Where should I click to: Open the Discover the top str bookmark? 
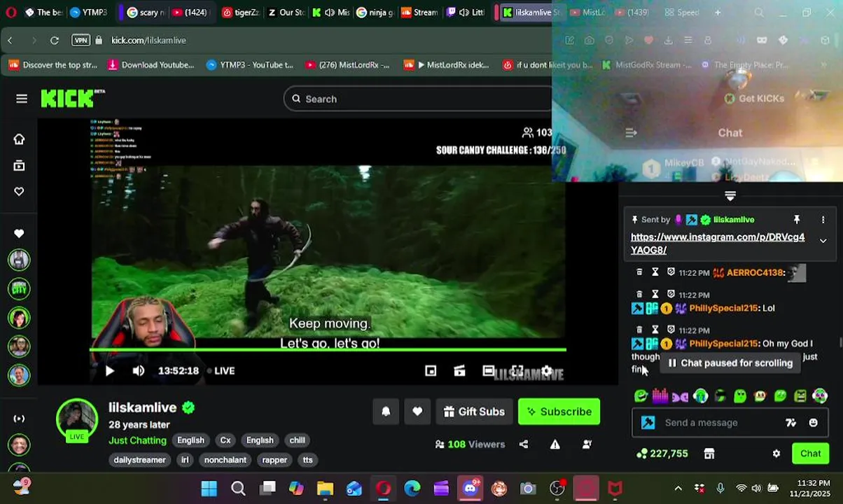pos(53,65)
